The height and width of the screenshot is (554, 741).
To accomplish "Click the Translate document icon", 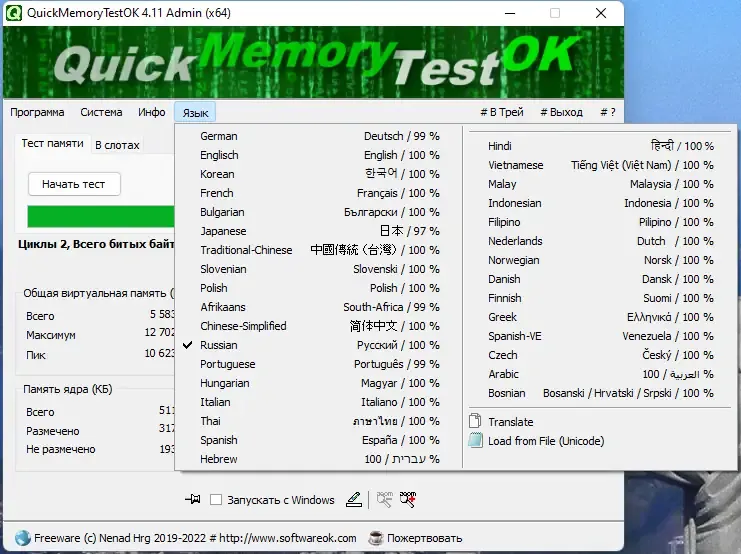I will (x=475, y=421).
